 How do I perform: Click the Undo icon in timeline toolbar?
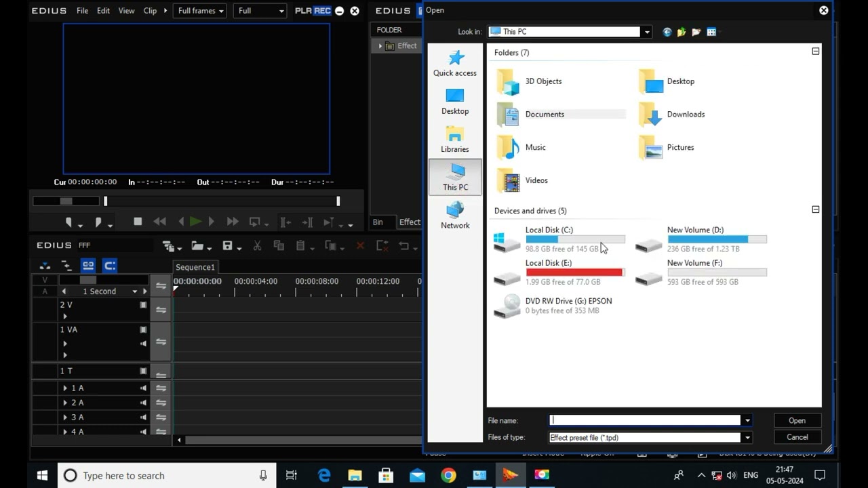coord(404,246)
